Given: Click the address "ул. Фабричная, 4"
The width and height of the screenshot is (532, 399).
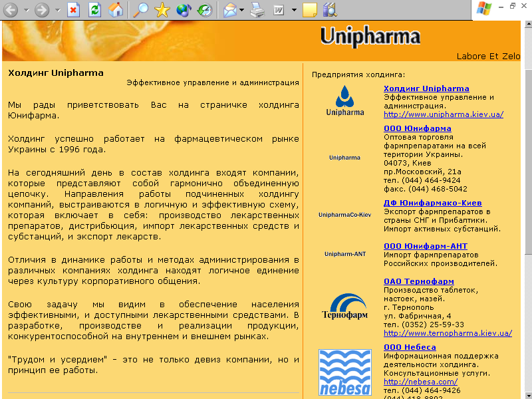Looking at the screenshot, I should click(x=418, y=317).
